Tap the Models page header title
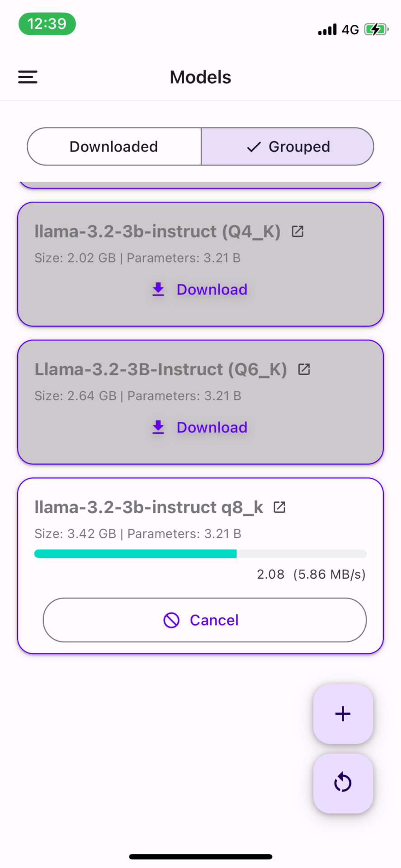This screenshot has height=868, width=401. pyautogui.click(x=200, y=77)
